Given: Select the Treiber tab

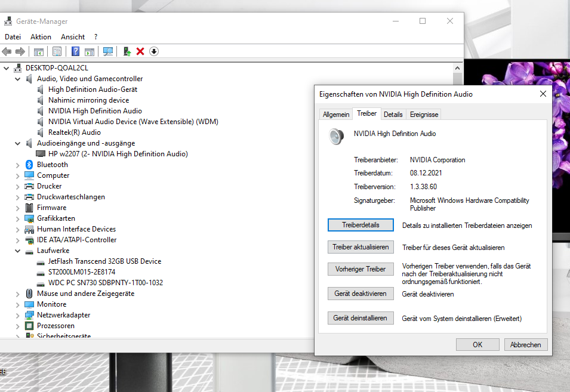Looking at the screenshot, I should click(x=367, y=113).
